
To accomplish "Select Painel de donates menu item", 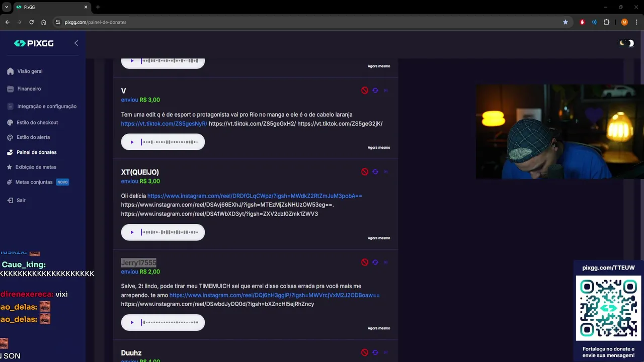I will (36, 152).
